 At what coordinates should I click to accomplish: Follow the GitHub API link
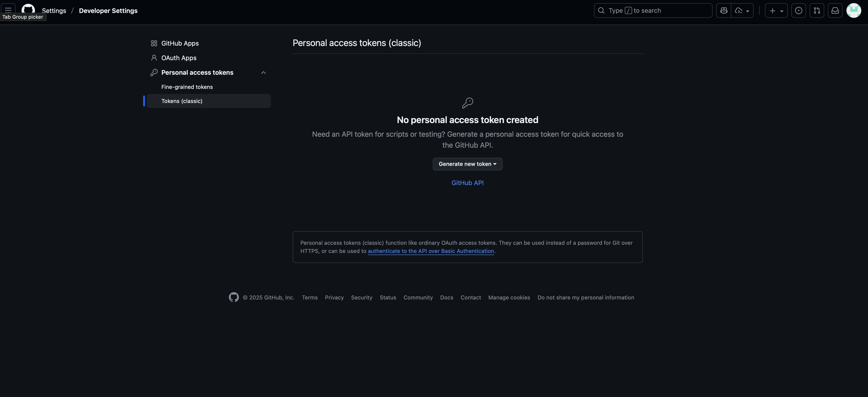467,183
